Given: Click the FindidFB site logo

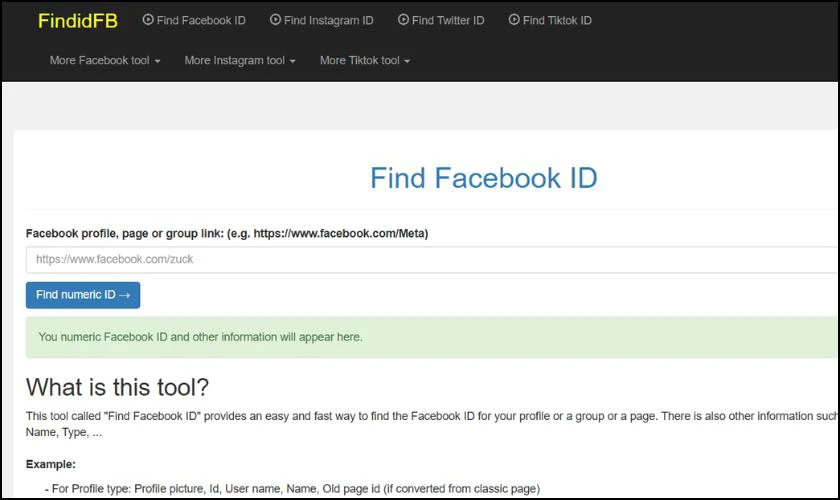Looking at the screenshot, I should tap(78, 21).
